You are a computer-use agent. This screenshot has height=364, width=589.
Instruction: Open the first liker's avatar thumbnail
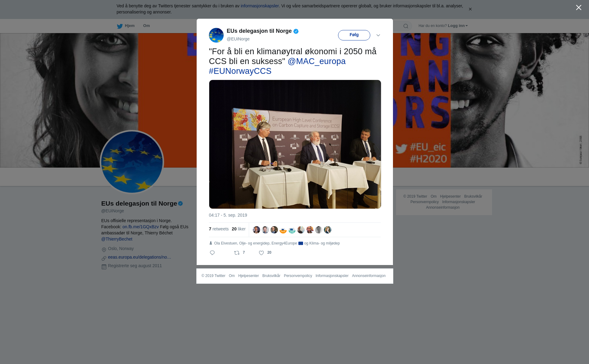pos(256,230)
